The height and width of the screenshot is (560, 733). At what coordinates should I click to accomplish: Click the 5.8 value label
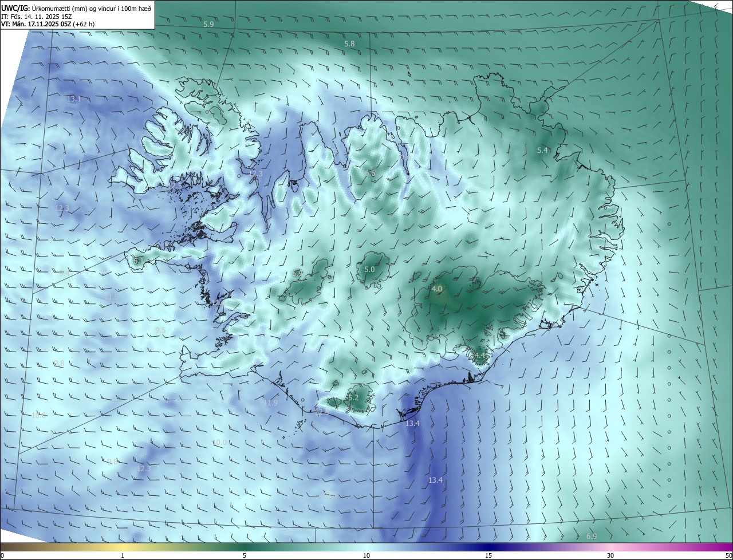pyautogui.click(x=349, y=44)
